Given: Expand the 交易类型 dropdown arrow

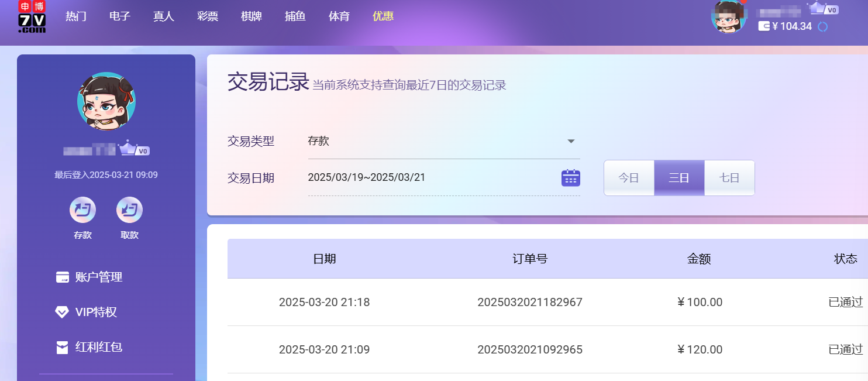Looking at the screenshot, I should tap(571, 142).
